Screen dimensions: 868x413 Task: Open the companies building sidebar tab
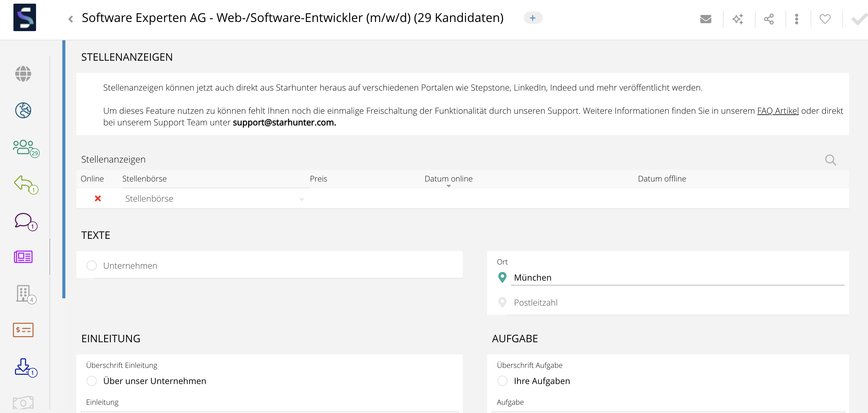(24, 293)
